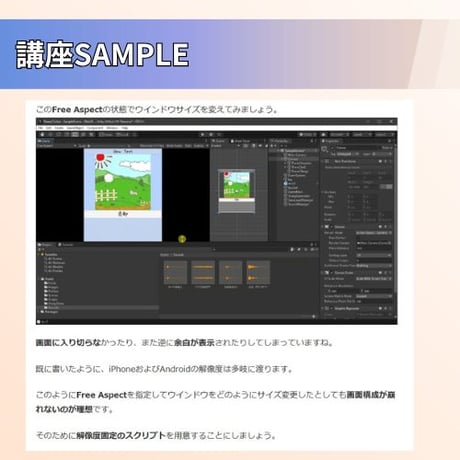Select the fourth audio clip thumbnail
The height and width of the screenshot is (460, 460).
click(258, 272)
